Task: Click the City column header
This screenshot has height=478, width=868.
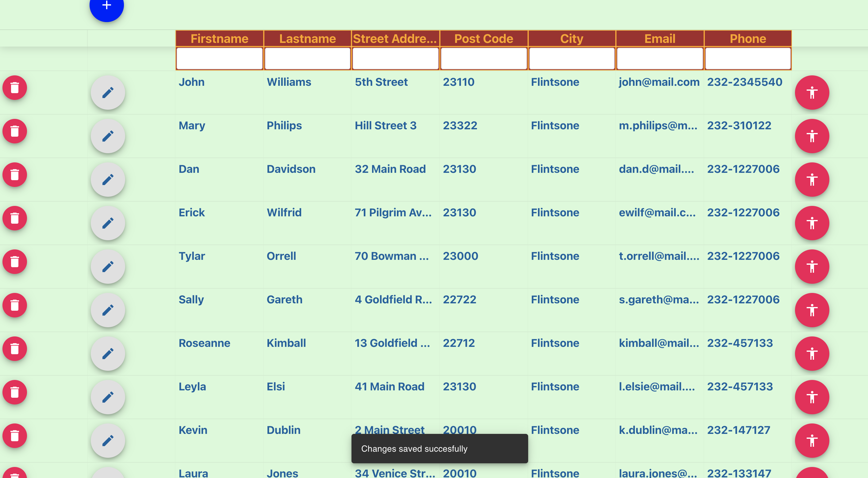Action: (x=571, y=39)
